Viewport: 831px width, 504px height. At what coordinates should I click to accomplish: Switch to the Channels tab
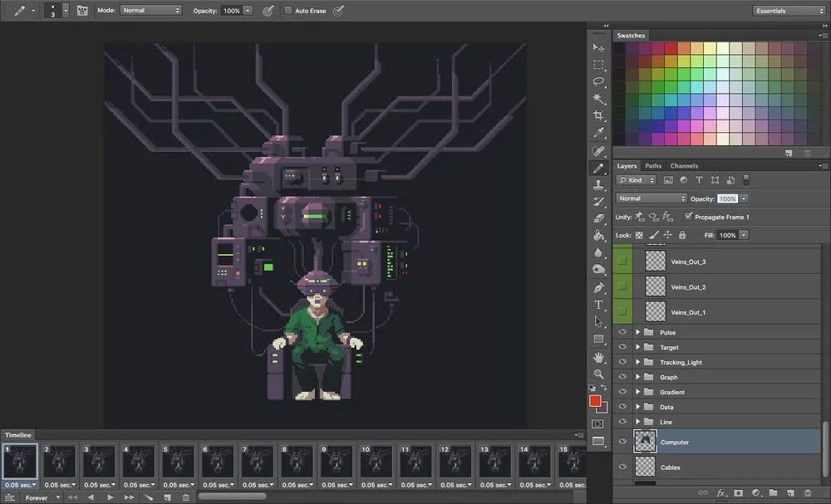pos(684,166)
